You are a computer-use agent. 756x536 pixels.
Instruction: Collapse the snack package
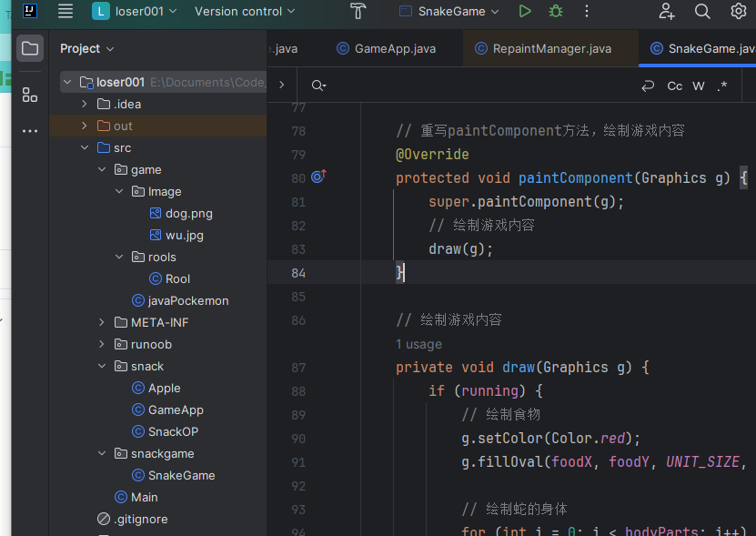[x=102, y=366]
